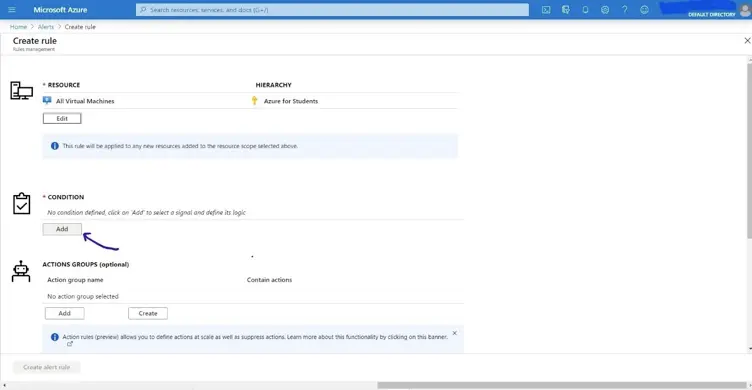
Task: Click the Create alert rule button
Action: [x=47, y=367]
